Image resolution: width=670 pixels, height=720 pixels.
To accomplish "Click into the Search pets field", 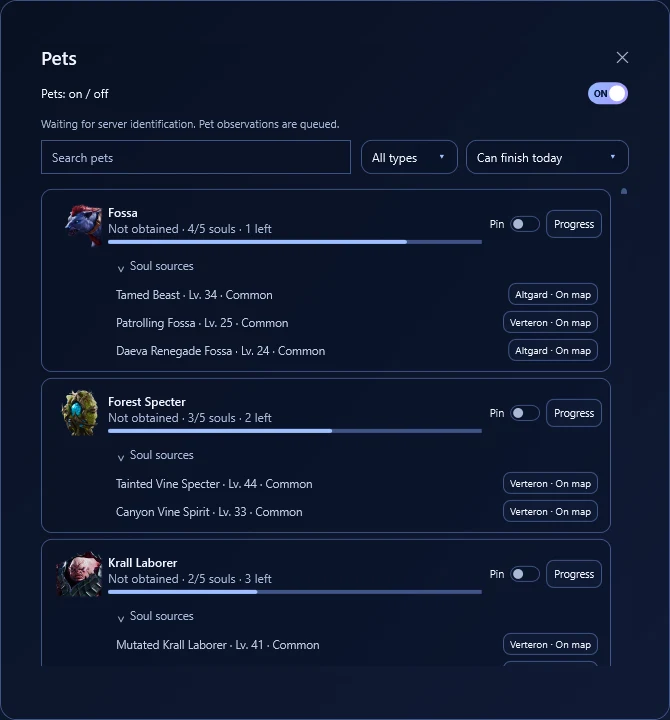I will (196, 158).
